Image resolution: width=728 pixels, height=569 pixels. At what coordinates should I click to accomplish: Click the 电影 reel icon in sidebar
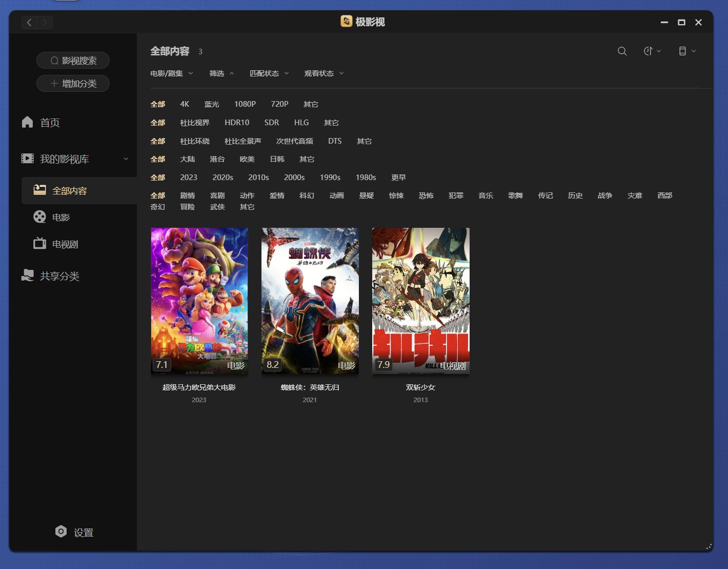(39, 217)
